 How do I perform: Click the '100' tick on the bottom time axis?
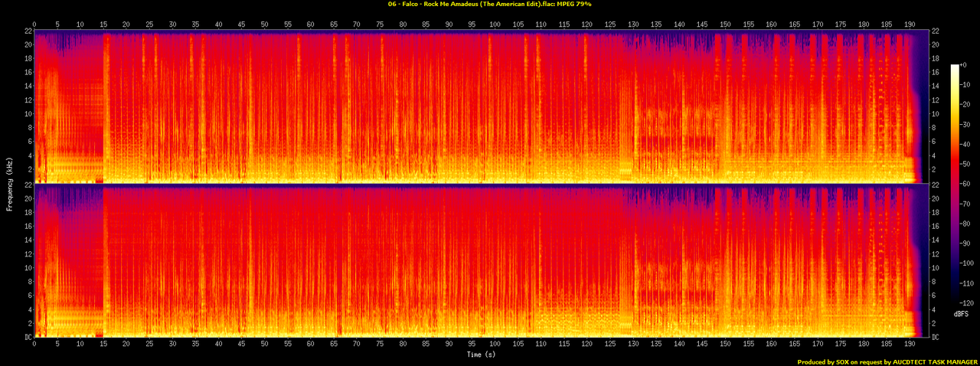pos(495,345)
